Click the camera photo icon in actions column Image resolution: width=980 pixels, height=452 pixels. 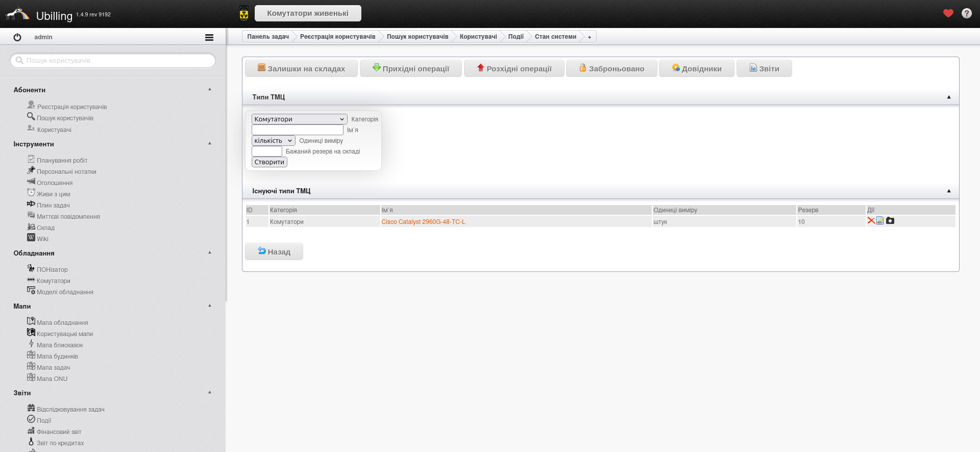890,220
